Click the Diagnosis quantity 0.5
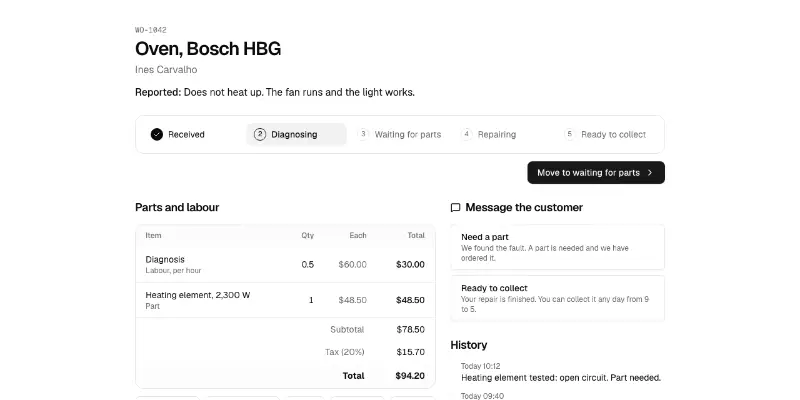The width and height of the screenshot is (800, 400). pyautogui.click(x=308, y=265)
